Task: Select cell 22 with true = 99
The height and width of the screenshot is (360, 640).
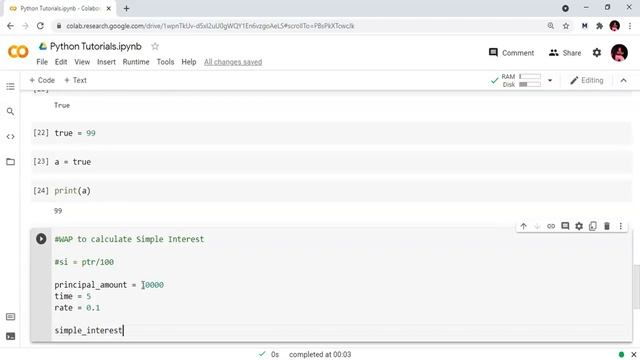Action: point(331,133)
